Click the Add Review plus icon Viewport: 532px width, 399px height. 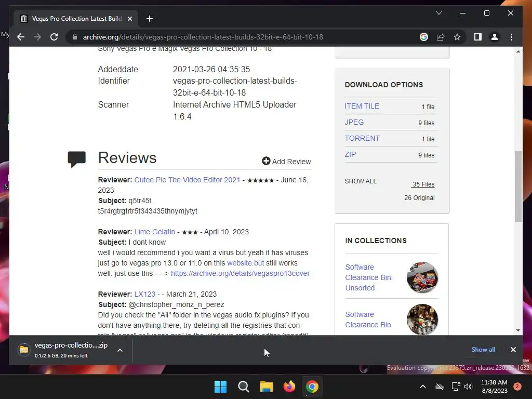266,161
